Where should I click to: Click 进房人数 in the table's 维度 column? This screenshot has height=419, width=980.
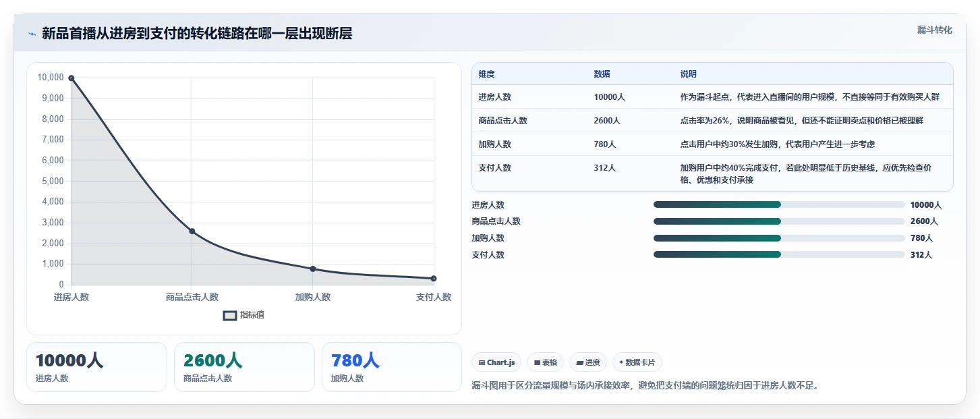click(495, 97)
